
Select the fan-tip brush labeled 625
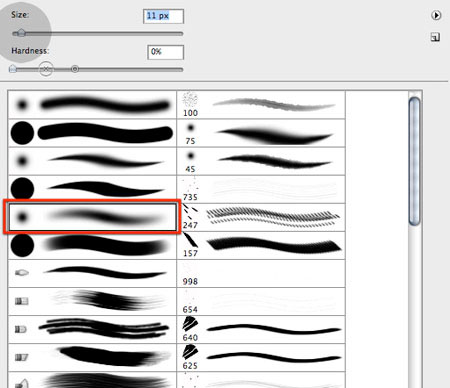[261, 357]
